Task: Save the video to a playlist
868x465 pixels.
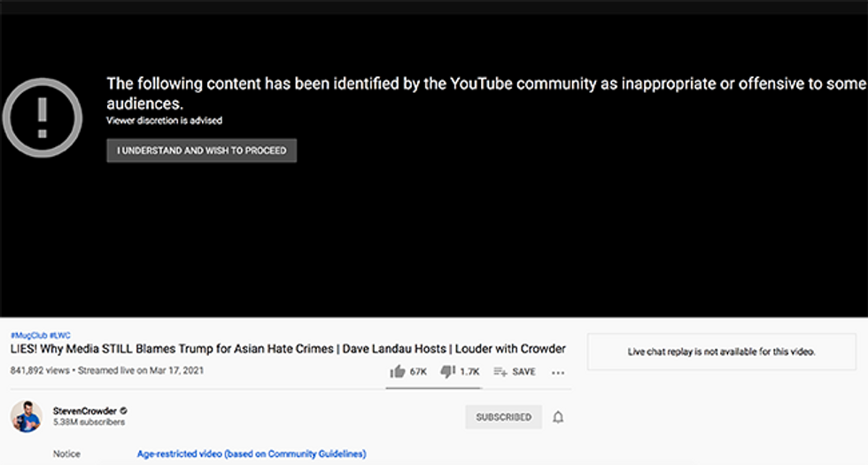Action: click(515, 371)
